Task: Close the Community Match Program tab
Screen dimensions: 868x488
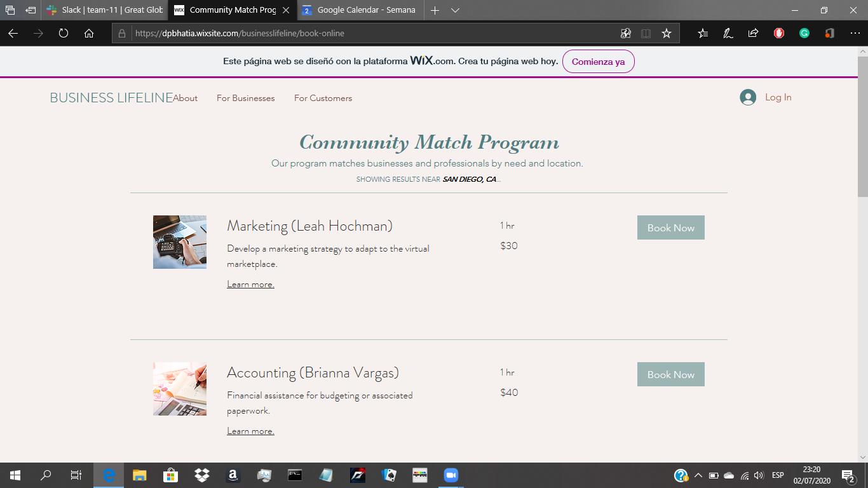Action: tap(286, 10)
